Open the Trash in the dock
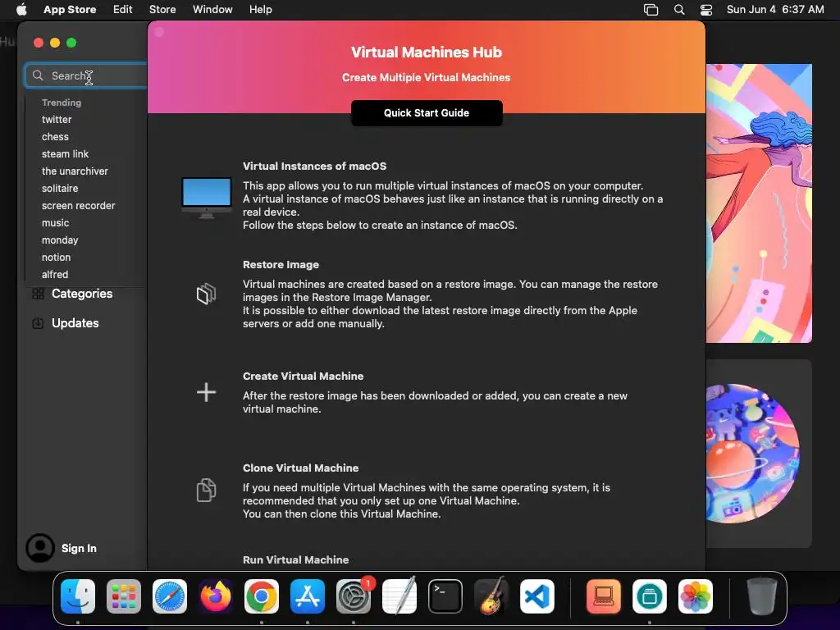This screenshot has height=630, width=840. click(x=762, y=596)
